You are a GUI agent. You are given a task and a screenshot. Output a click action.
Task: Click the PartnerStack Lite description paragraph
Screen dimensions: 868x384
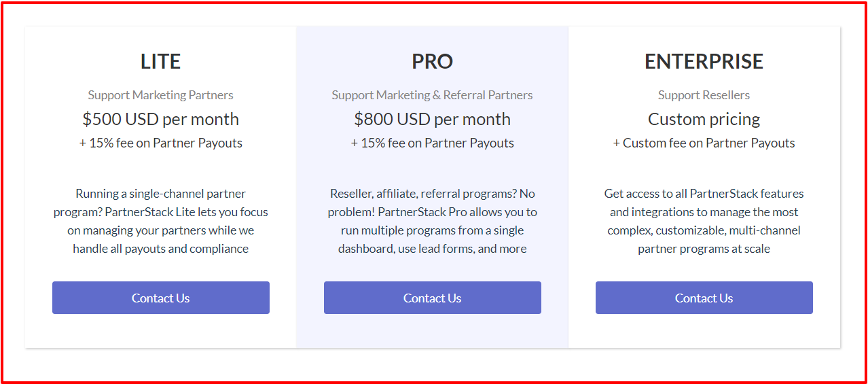coord(161,221)
